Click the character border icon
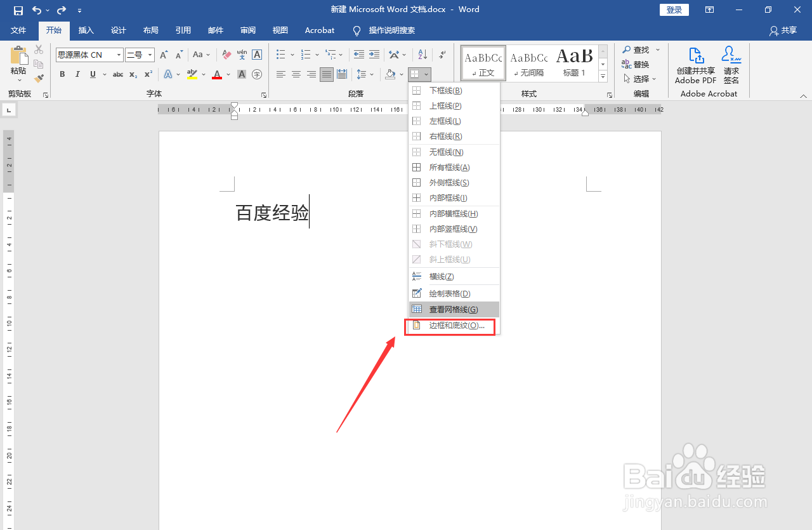The width and height of the screenshot is (812, 530). tap(257, 55)
